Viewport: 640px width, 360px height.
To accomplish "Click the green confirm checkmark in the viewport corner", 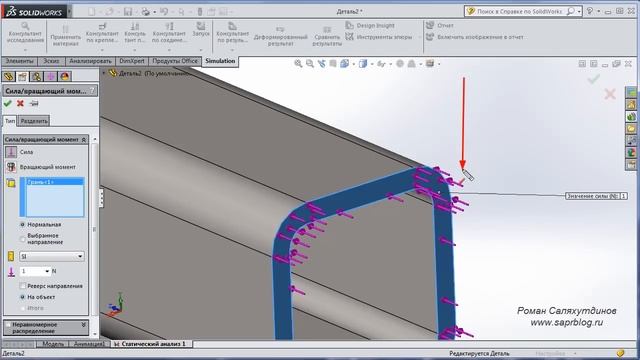I will coord(593,79).
